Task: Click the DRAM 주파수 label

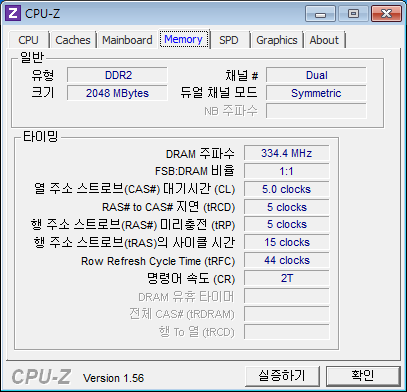Action: tap(200, 154)
